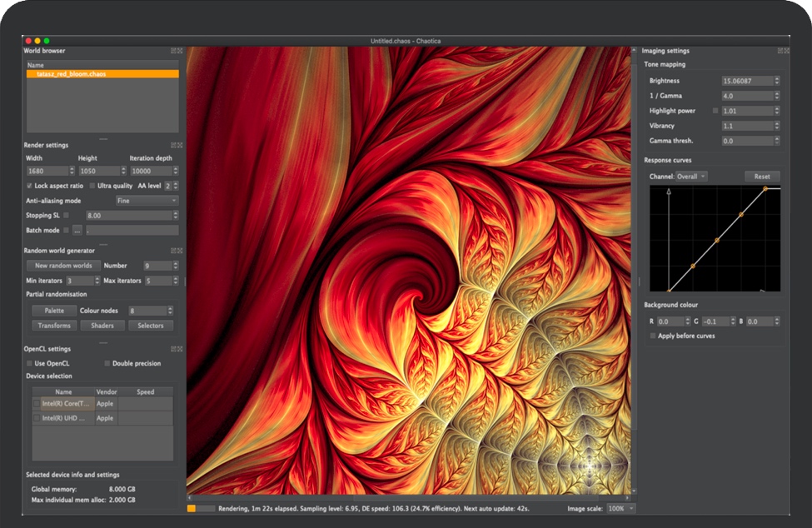The height and width of the screenshot is (528, 812).
Task: Enable Use OpenCL checkbox
Action: click(x=29, y=364)
